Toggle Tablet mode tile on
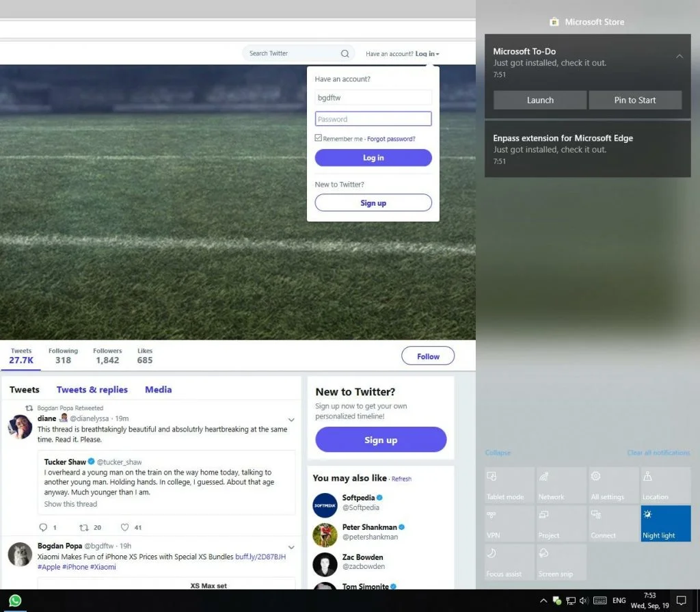The width and height of the screenshot is (700, 612). (x=509, y=485)
